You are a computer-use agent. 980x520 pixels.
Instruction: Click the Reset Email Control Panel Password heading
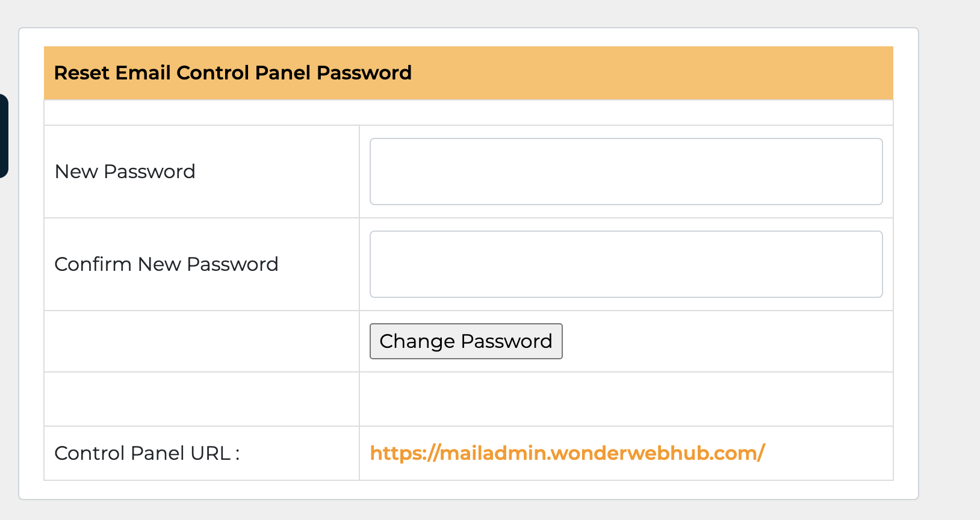(x=233, y=73)
